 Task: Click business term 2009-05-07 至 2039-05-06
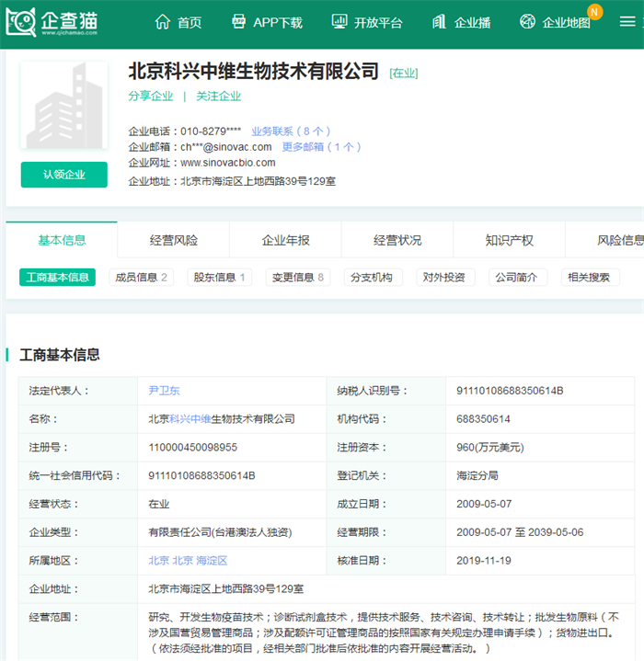pos(520,532)
